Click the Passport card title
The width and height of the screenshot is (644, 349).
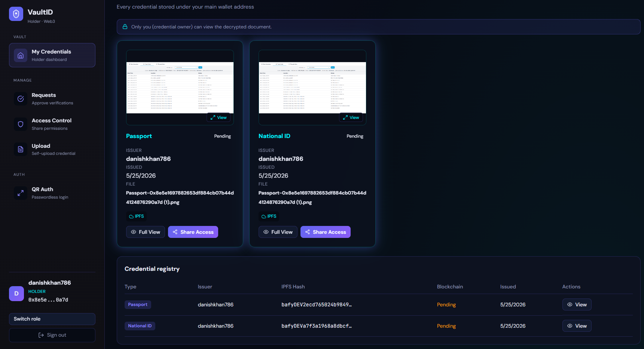pyautogui.click(x=139, y=136)
